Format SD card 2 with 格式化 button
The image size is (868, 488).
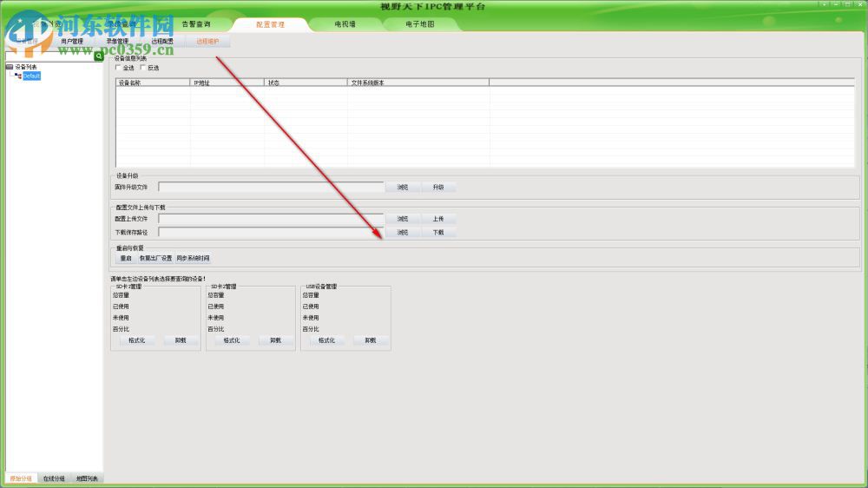(232, 340)
